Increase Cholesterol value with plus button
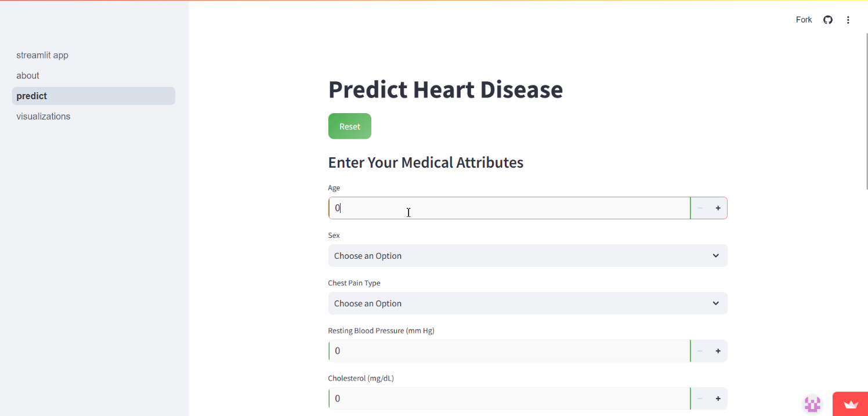 (718, 399)
